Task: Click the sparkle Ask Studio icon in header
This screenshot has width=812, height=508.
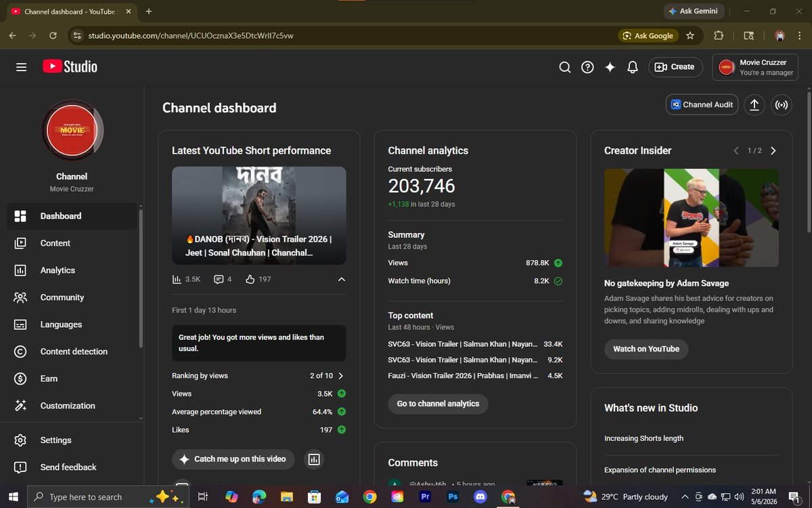Action: pos(610,67)
